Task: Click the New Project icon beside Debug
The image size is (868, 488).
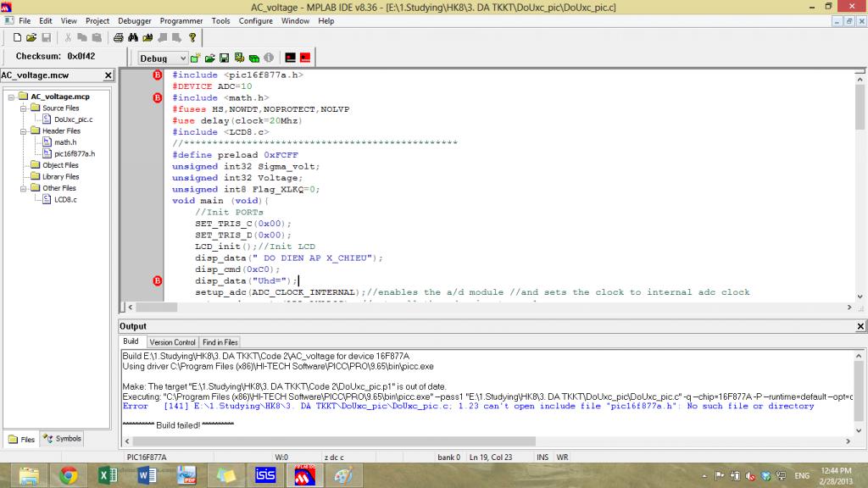Action: (x=196, y=58)
